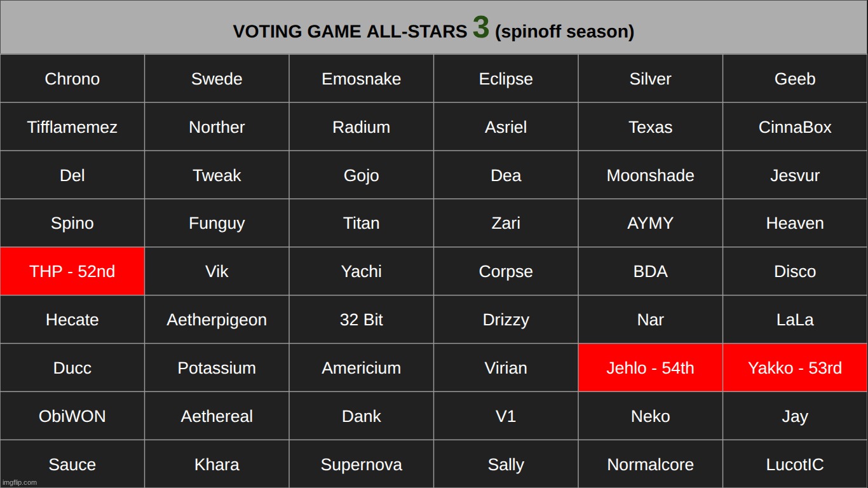Select the LucotIC cell
The height and width of the screenshot is (488, 868).
pos(795,464)
